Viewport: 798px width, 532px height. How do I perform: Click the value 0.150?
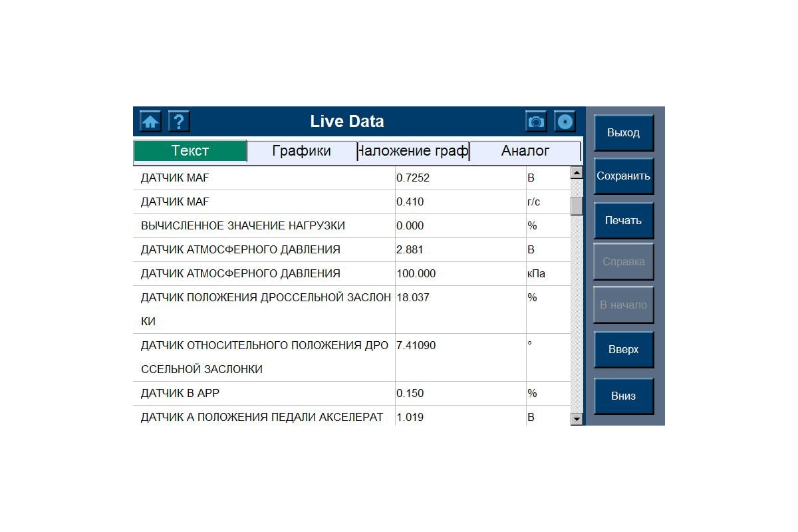click(410, 394)
